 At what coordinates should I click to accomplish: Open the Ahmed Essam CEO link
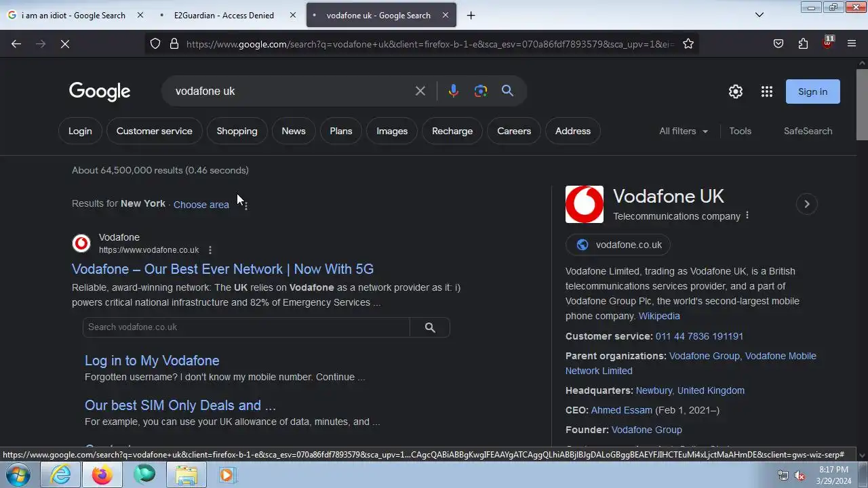click(x=621, y=410)
